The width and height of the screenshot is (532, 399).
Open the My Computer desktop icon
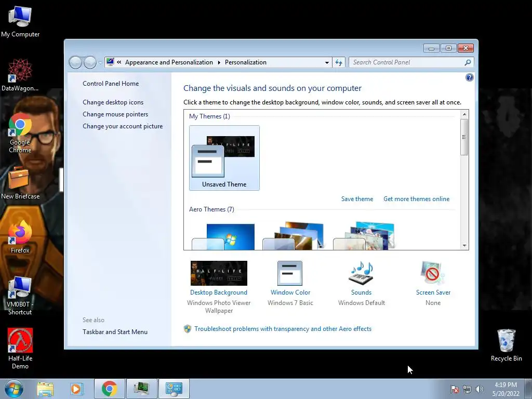(20, 22)
